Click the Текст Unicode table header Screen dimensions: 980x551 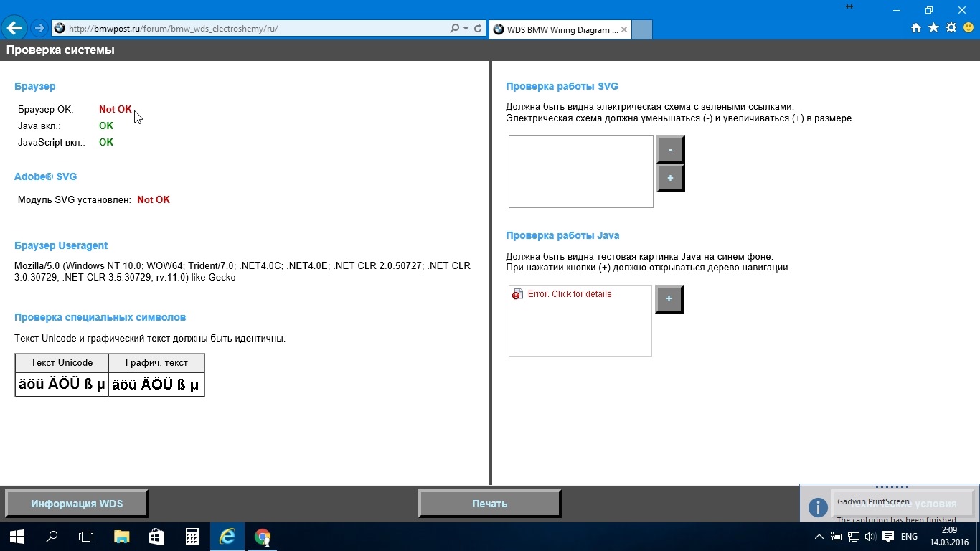click(x=62, y=363)
